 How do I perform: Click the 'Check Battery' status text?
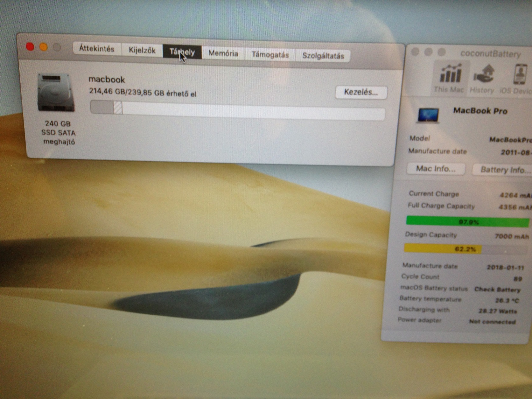[497, 290]
